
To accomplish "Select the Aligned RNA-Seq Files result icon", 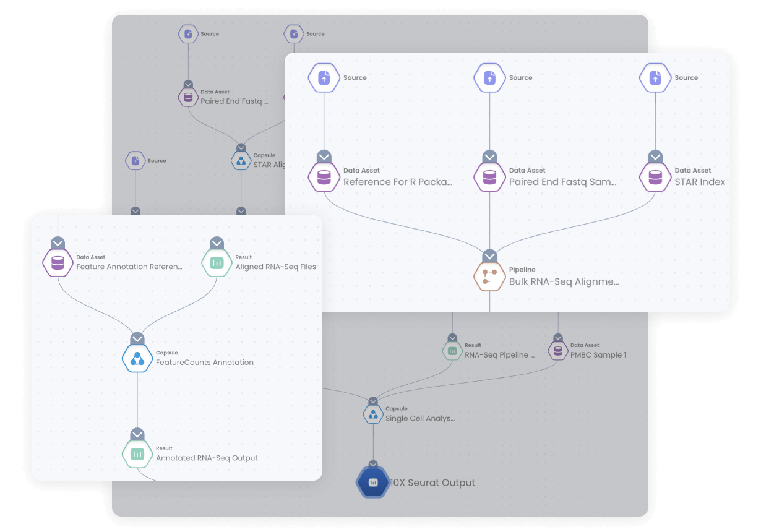I will [217, 262].
